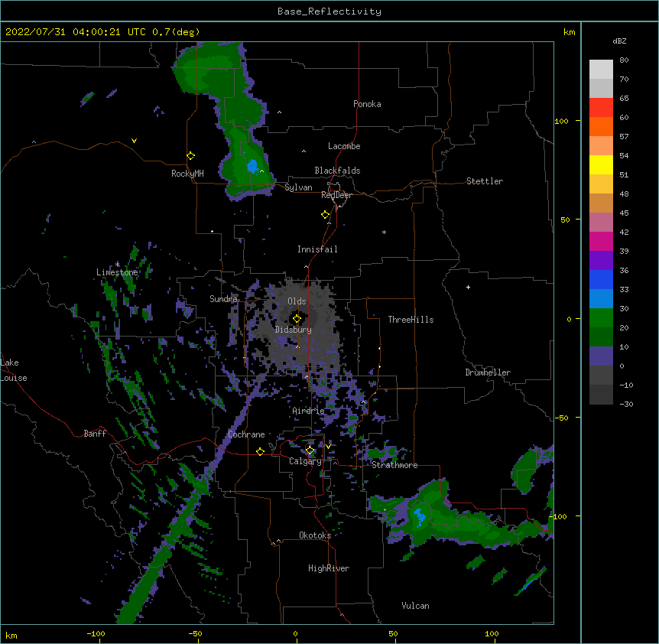659x644 pixels.
Task: Click the yellow diamond marker near RockyMH
Action: coord(190,156)
